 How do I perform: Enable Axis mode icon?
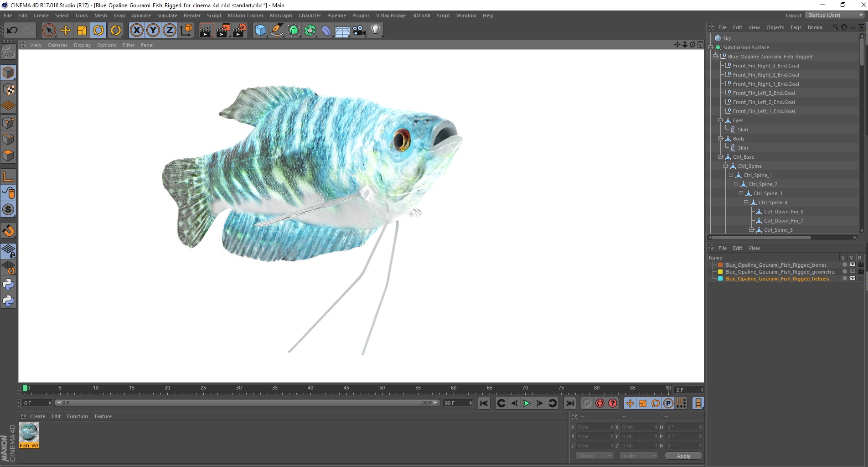click(8, 176)
